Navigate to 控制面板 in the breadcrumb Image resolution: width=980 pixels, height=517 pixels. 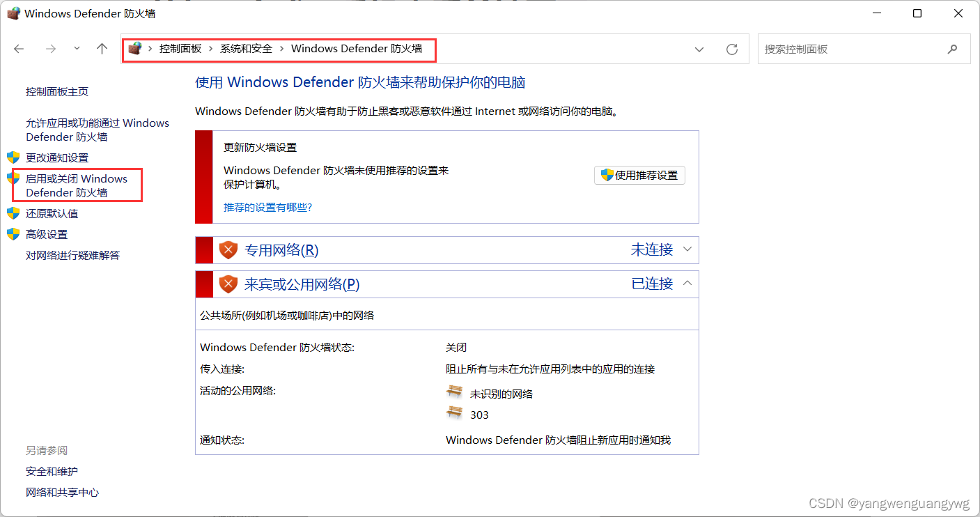[x=180, y=49]
